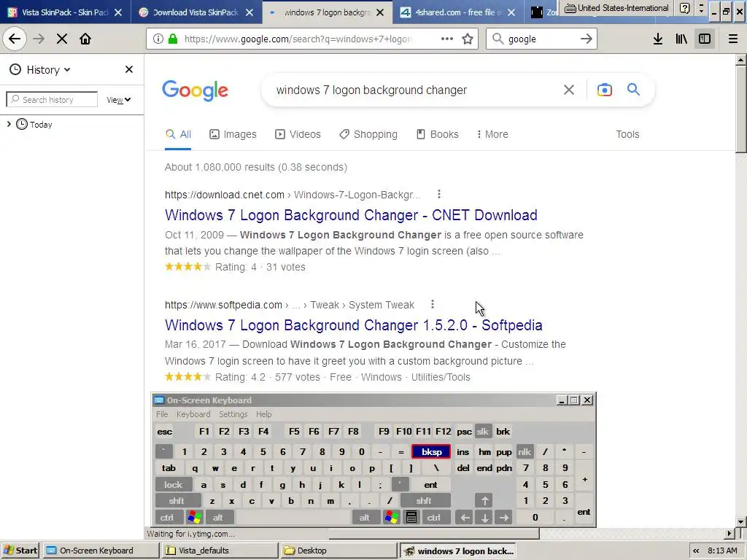The image size is (747, 560).
Task: Toggle the lock (caps lock) key on keyboard
Action: (x=174, y=485)
